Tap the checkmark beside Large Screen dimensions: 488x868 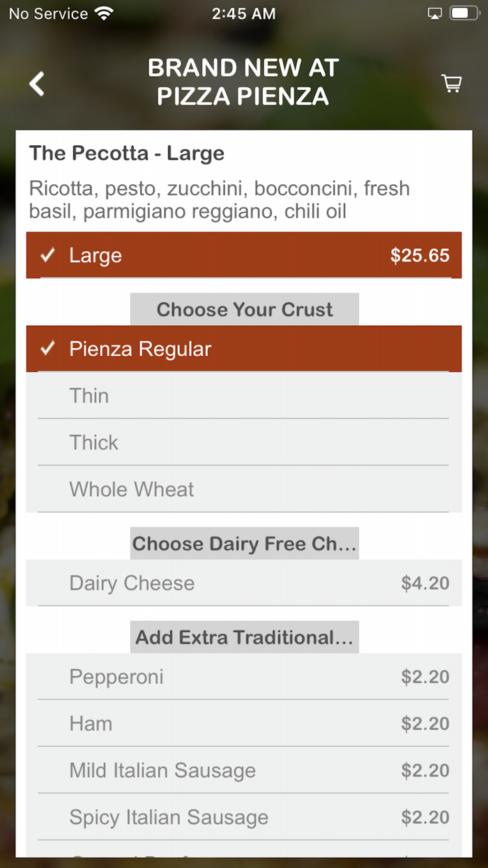point(47,255)
